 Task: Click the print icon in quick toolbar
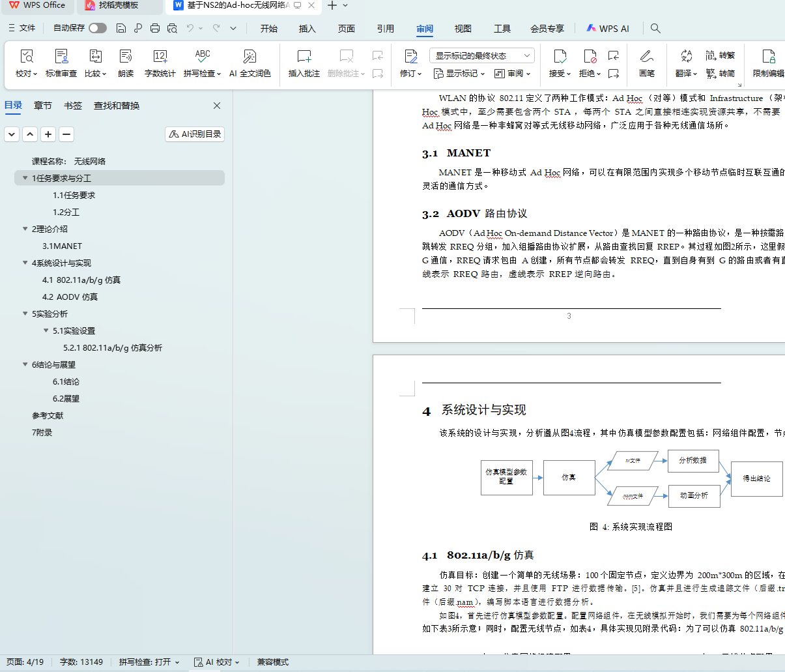(x=155, y=28)
